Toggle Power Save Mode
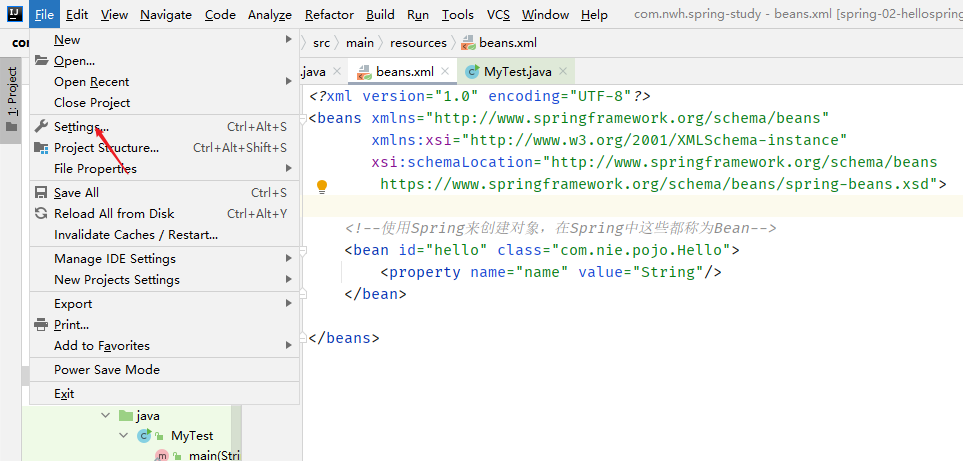 pyautogui.click(x=165, y=370)
